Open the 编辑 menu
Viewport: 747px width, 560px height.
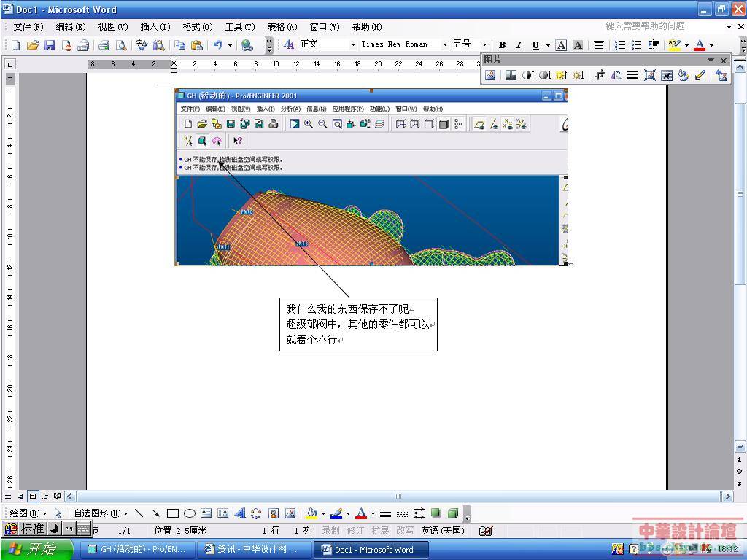[x=71, y=27]
